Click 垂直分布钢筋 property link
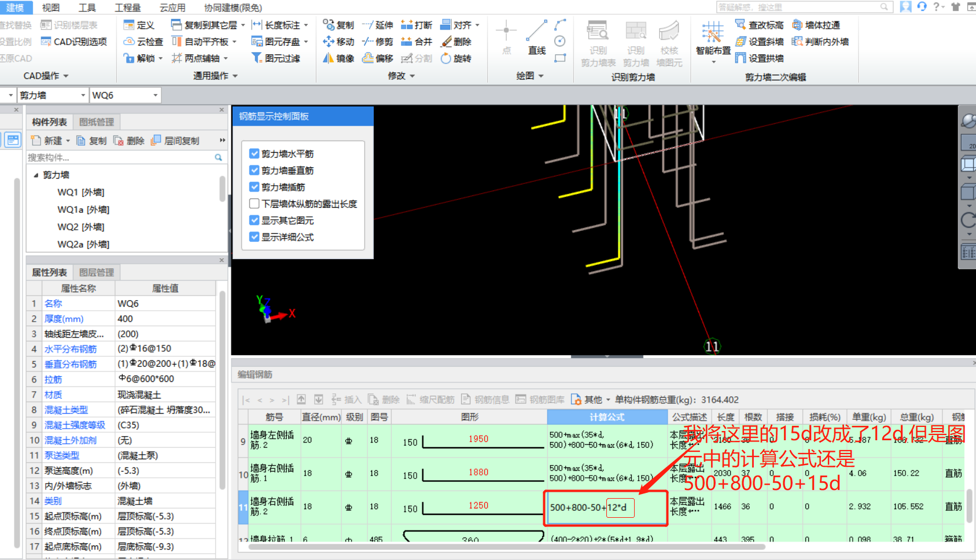Screen dimensions: 976x560 click(x=71, y=364)
